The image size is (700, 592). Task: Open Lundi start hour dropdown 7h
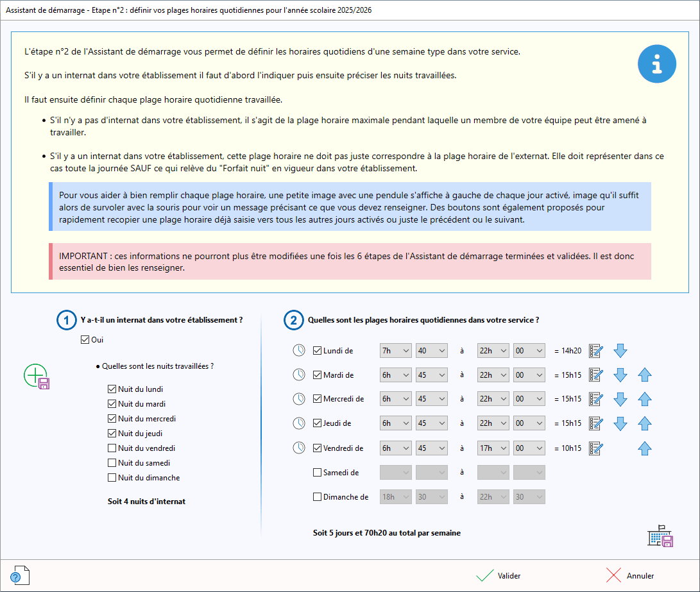[x=395, y=351]
